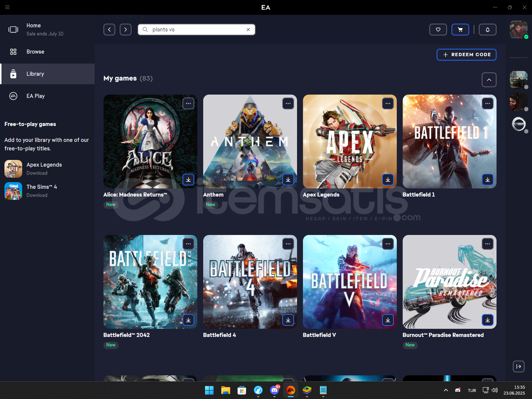Open the friend avatar with city image
This screenshot has width=532, height=399.
[x=519, y=79]
